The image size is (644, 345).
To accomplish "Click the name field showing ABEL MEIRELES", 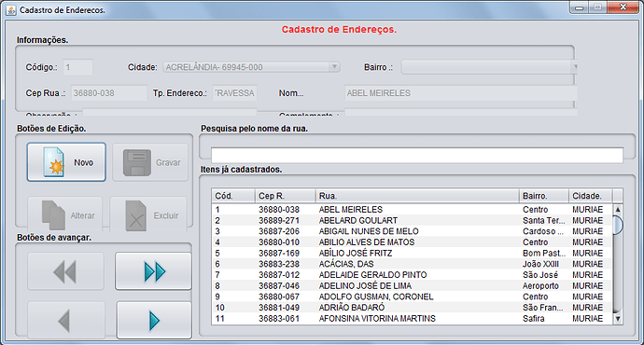I will pyautogui.click(x=460, y=93).
